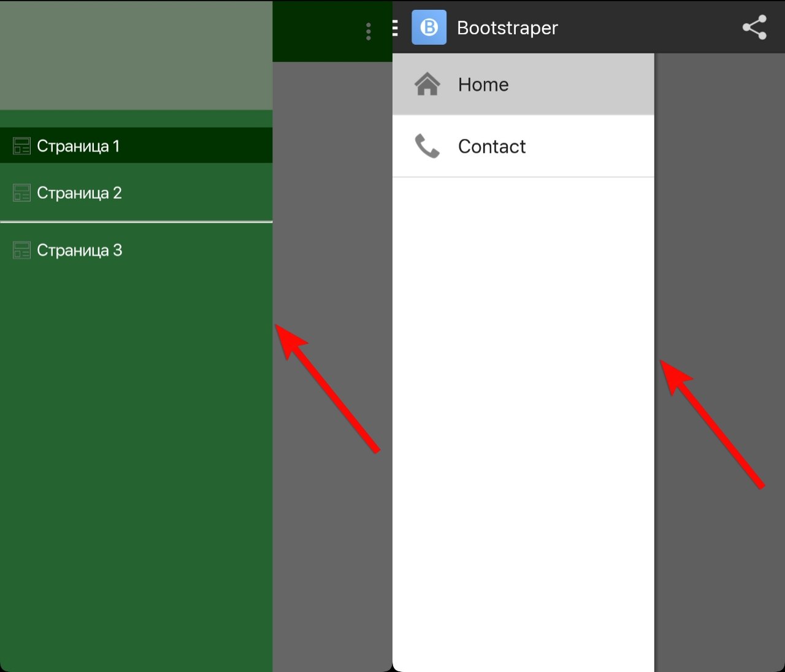
Task: Click the page icon beside Страница 3
Action: coord(21,250)
